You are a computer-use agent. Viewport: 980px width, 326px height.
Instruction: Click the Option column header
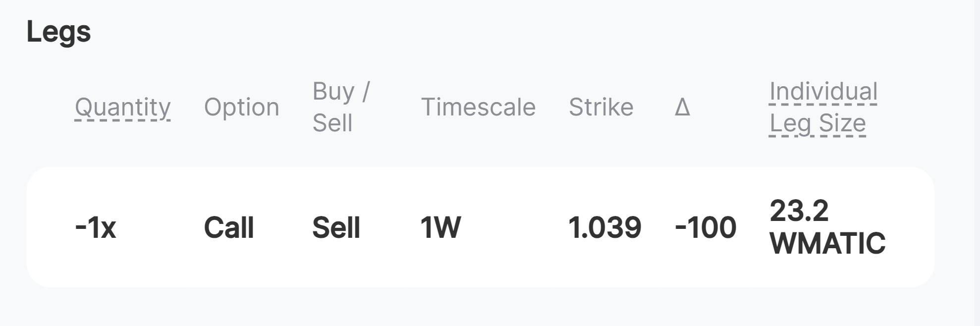(x=241, y=107)
